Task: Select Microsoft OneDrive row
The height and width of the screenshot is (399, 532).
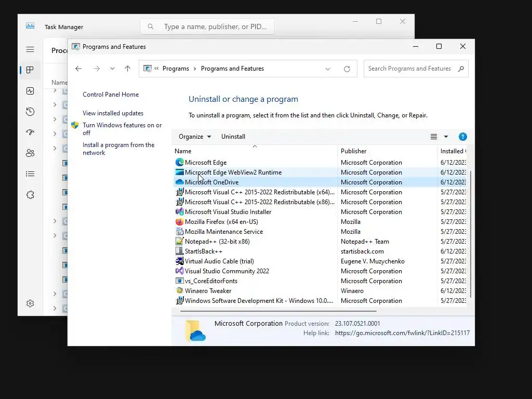Action: [x=320, y=182]
